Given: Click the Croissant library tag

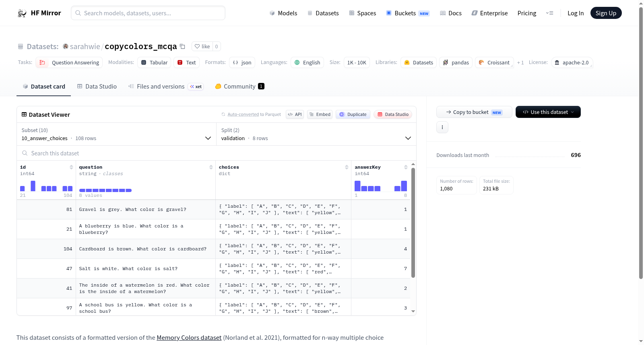Looking at the screenshot, I should [x=494, y=62].
